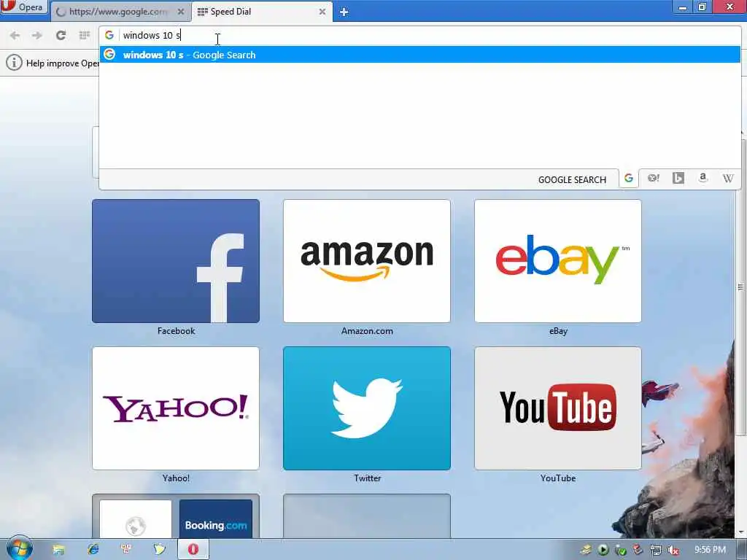747x560 pixels.
Task: Click the Opera icon in taskbar
Action: point(193,550)
